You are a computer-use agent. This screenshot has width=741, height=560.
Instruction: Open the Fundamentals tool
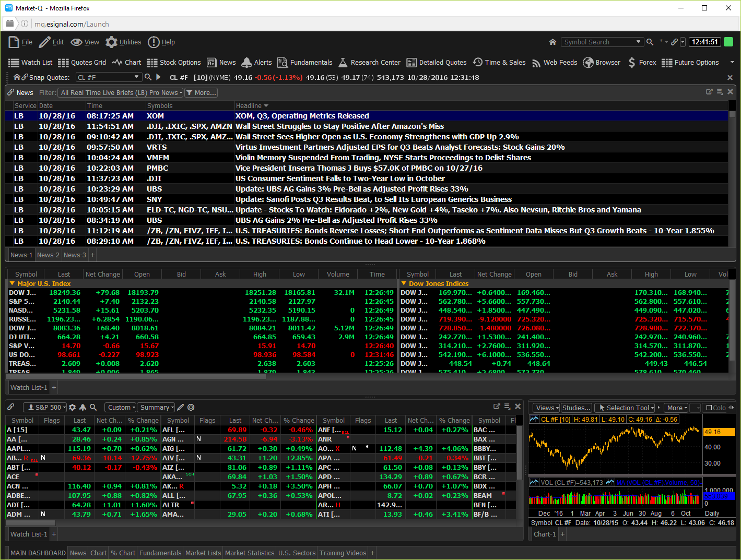305,63
